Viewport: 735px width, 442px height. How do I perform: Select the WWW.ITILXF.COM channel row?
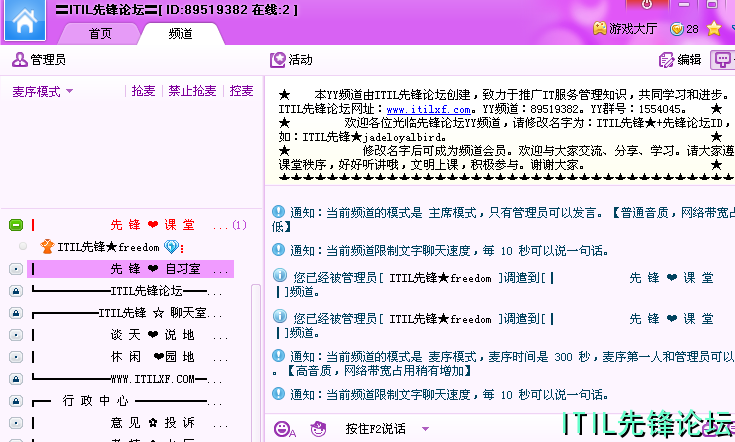pos(127,379)
